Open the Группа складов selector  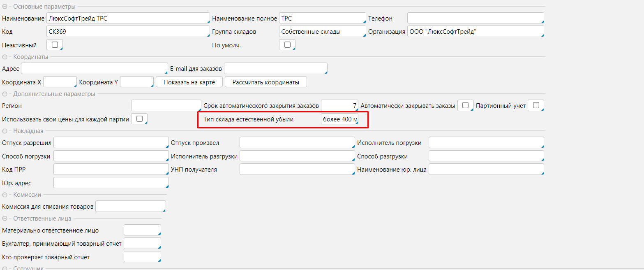point(322,32)
